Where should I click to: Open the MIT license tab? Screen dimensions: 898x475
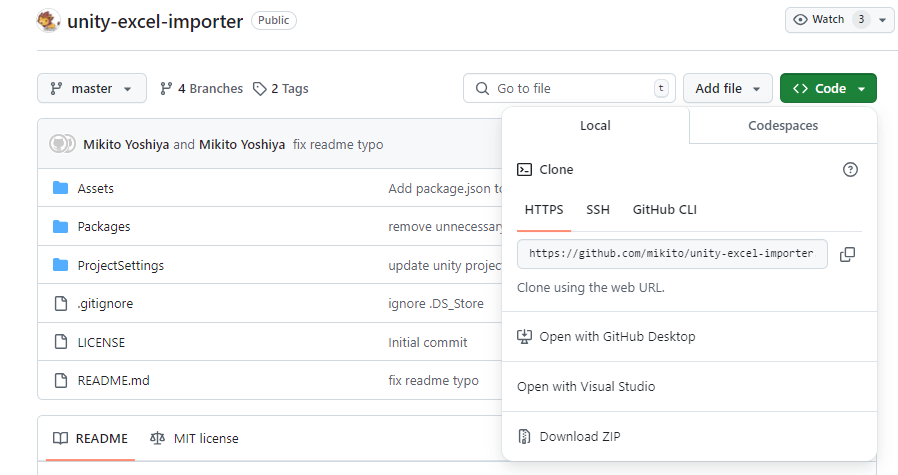[194, 438]
